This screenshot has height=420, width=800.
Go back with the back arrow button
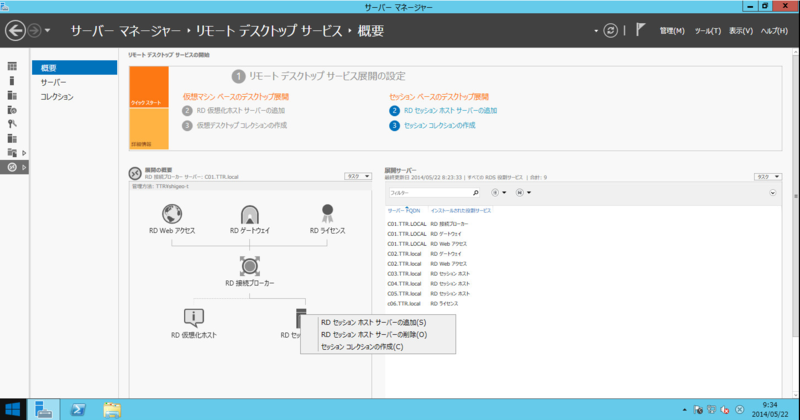[x=15, y=31]
